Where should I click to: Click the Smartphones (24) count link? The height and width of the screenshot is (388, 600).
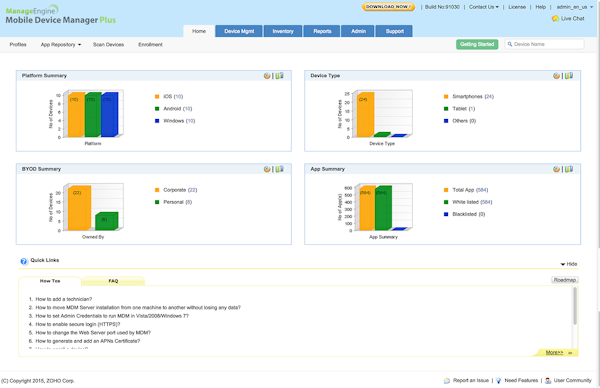point(489,97)
